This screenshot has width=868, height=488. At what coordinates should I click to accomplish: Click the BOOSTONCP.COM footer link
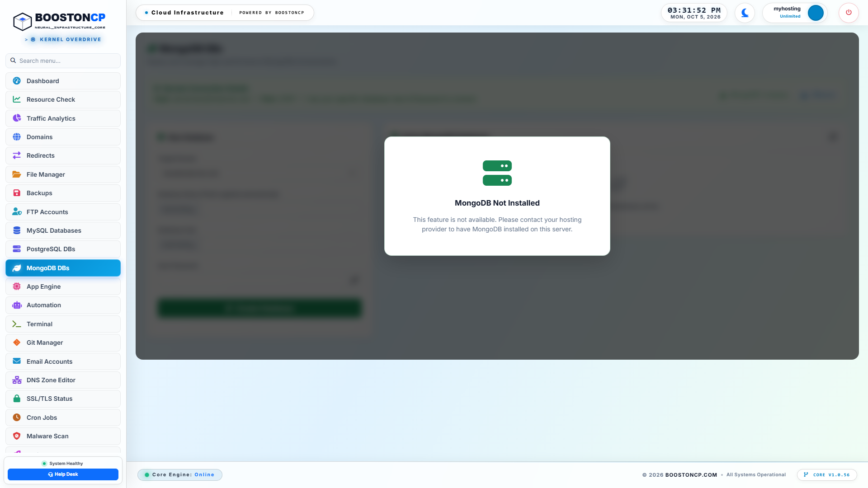tap(691, 475)
